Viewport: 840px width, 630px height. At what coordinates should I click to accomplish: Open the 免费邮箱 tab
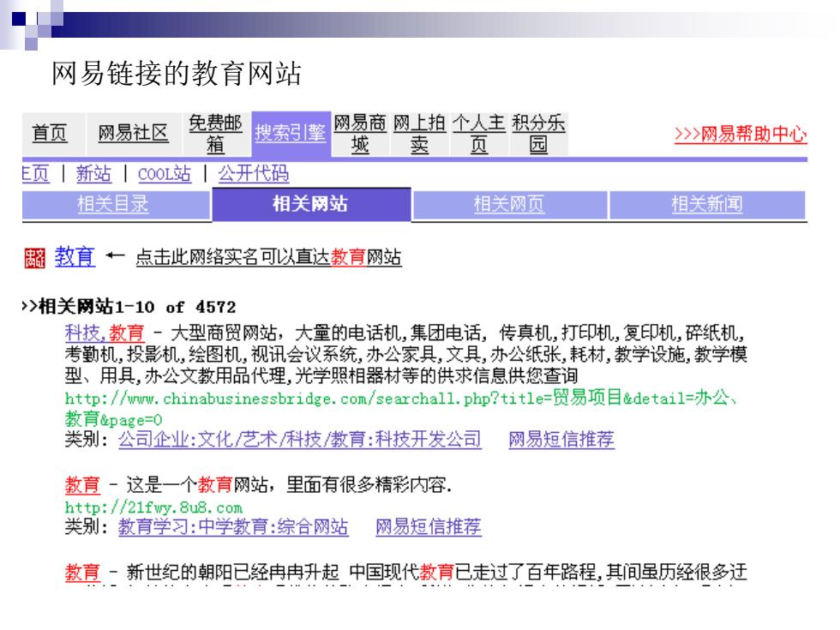coord(215,134)
